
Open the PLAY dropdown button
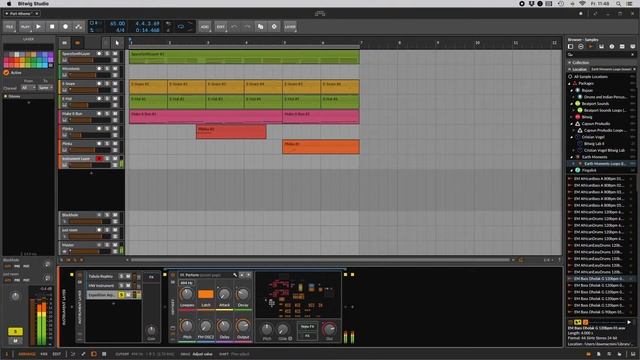25,27
